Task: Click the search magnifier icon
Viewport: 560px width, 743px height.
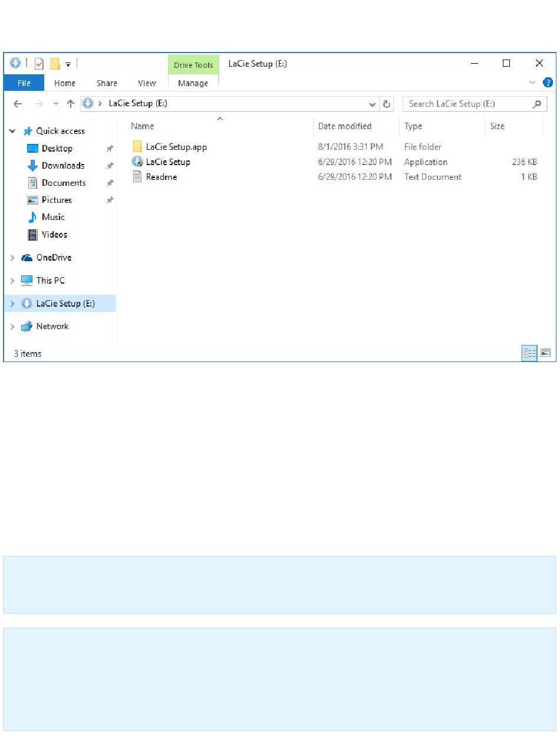Action: coord(536,104)
